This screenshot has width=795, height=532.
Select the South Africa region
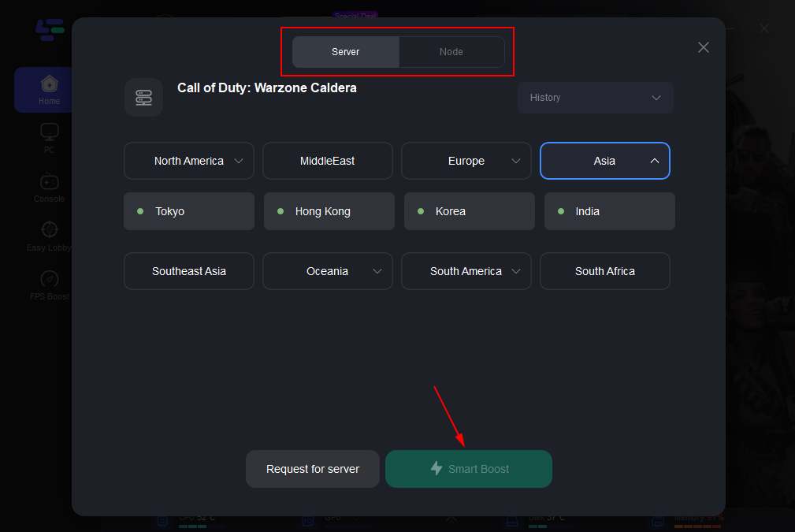pos(605,271)
